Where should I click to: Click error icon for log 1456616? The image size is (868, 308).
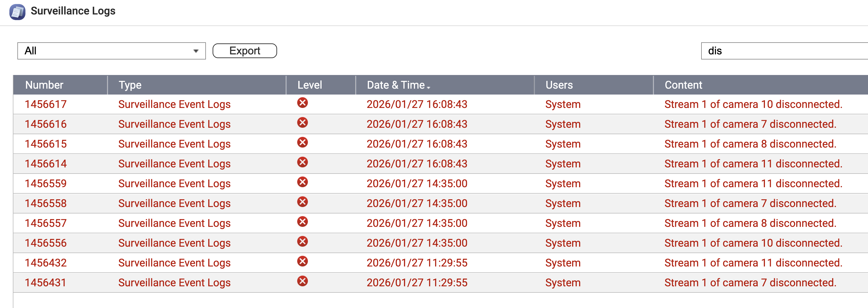302,123
